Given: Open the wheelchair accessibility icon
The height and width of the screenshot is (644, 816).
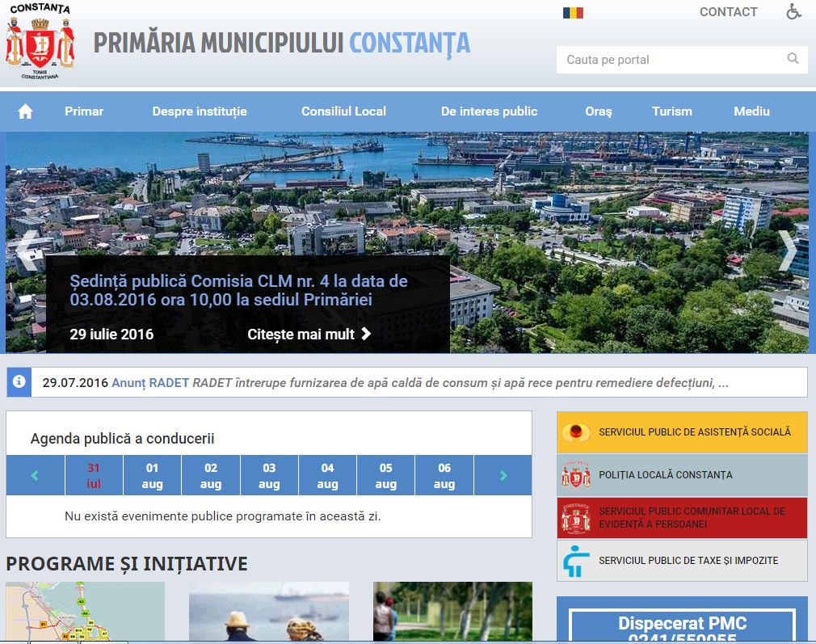Looking at the screenshot, I should pyautogui.click(x=793, y=12).
